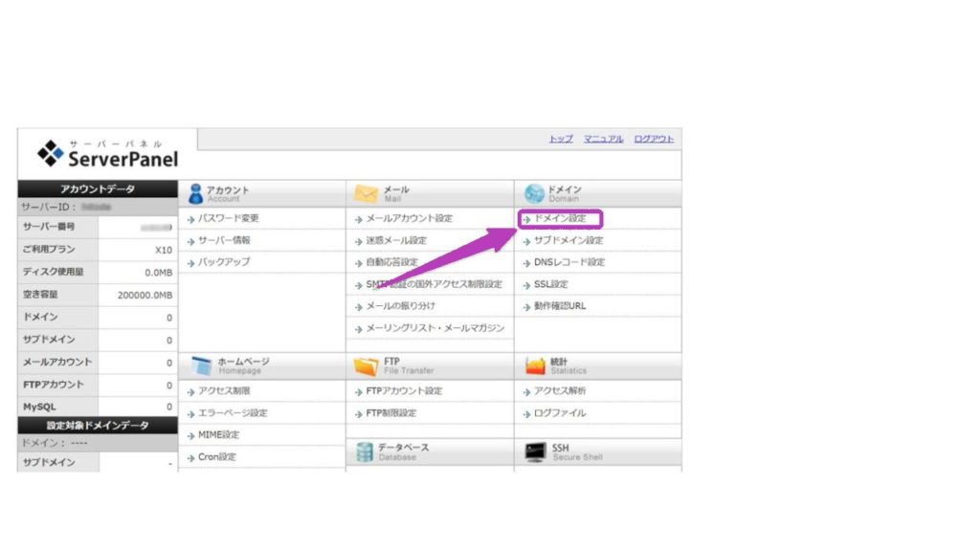Open MIME設定
The width and height of the screenshot is (980, 551).
[x=219, y=435]
